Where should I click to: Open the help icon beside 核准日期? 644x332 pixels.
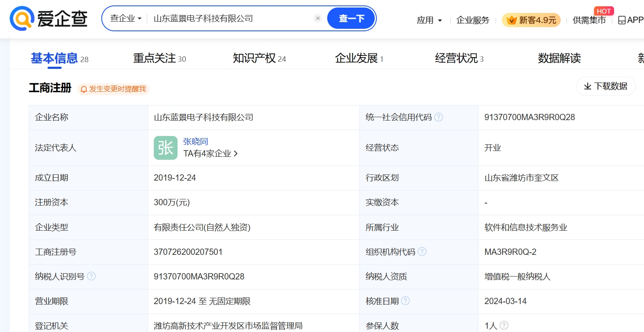(405, 301)
